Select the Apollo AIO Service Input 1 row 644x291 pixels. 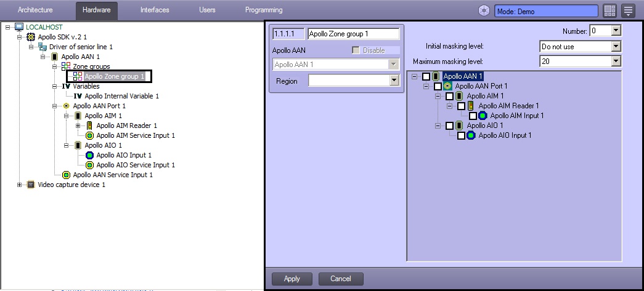(136, 165)
